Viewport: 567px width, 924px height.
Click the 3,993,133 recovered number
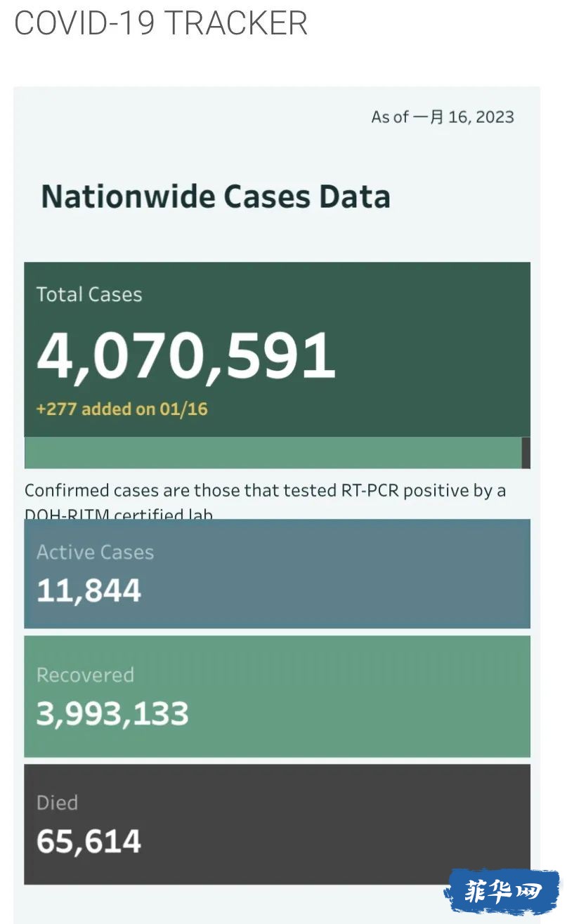coord(112,714)
